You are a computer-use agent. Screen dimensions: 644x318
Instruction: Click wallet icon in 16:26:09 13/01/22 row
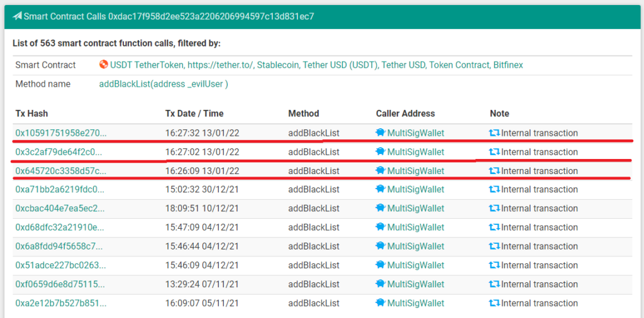point(380,171)
